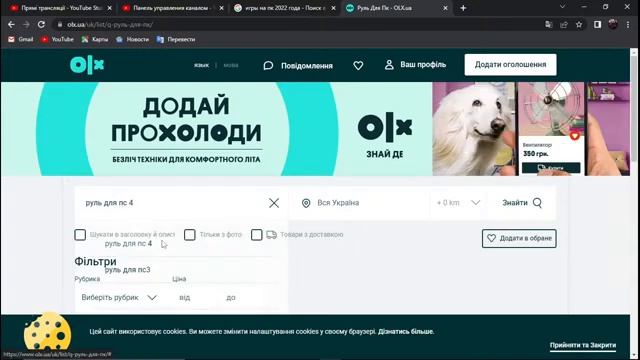Close the игры на пк 2022 tab
This screenshot has height=360, width=640.
[x=333, y=8]
